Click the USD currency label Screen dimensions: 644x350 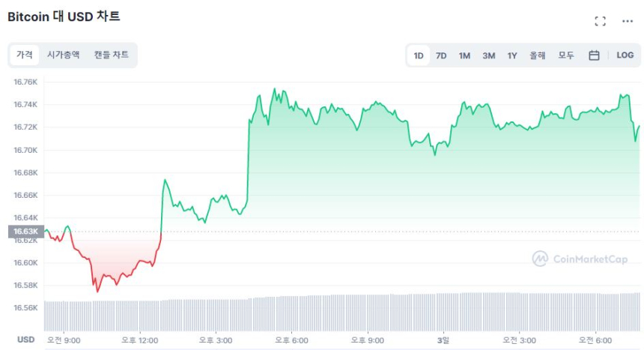click(x=25, y=340)
